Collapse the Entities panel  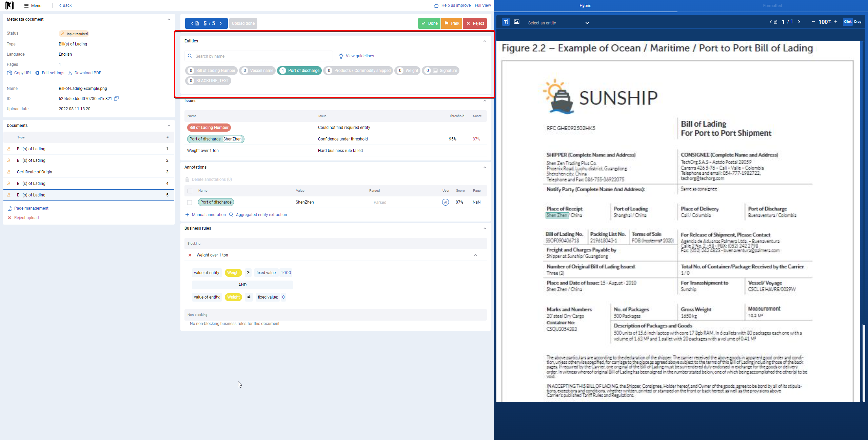coord(485,41)
